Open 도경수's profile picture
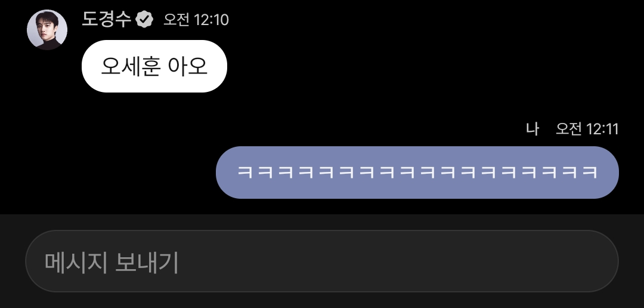The height and width of the screenshot is (308, 644). pyautogui.click(x=47, y=30)
